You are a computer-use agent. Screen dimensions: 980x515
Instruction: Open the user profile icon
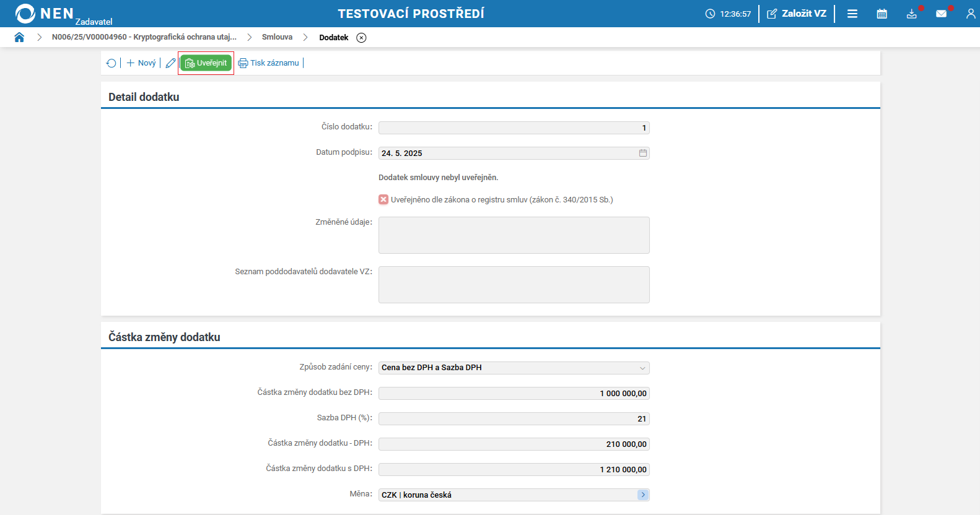coord(971,14)
